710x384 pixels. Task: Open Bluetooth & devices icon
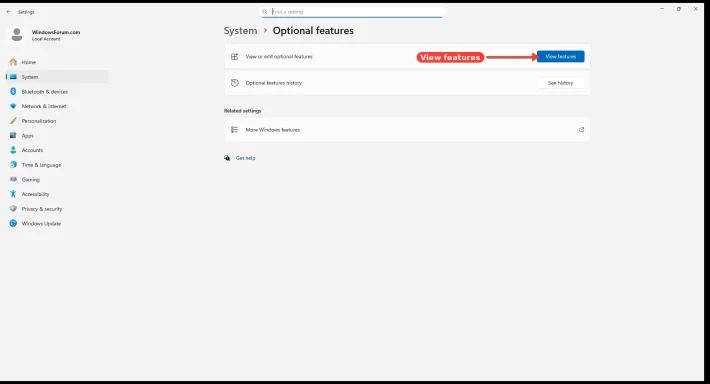pos(13,91)
